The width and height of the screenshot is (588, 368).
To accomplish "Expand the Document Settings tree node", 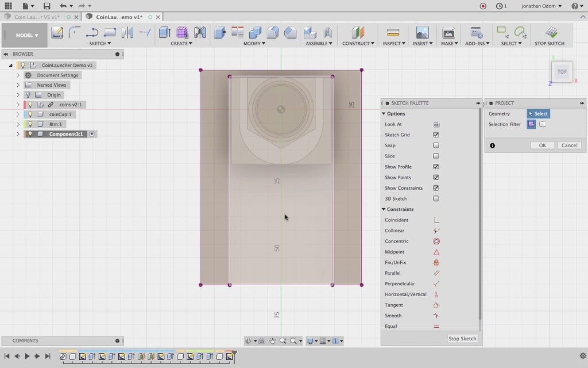I will click(x=18, y=75).
